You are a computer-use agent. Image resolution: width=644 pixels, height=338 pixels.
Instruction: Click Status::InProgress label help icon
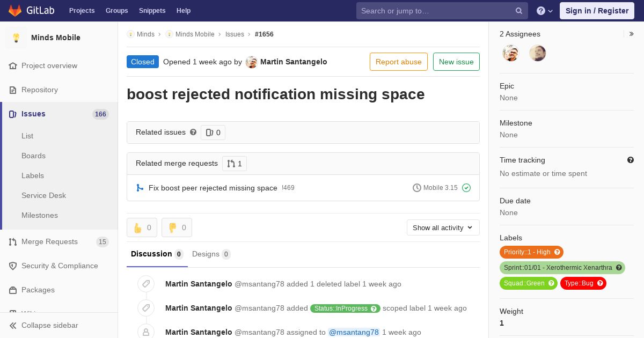(x=374, y=308)
